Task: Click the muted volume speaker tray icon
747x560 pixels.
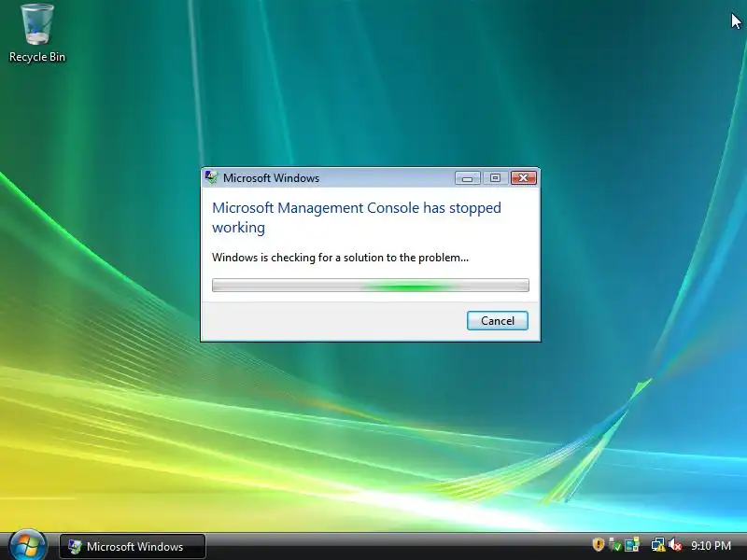Action: click(x=675, y=544)
